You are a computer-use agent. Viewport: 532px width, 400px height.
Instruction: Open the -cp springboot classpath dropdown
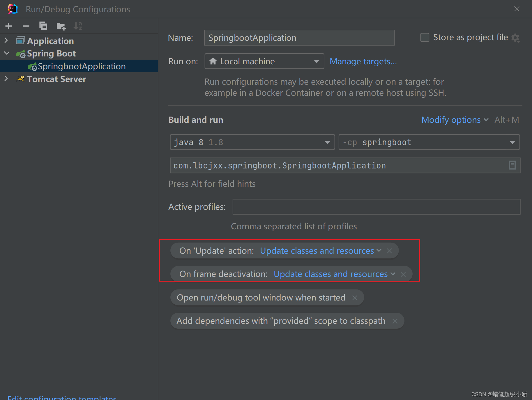pyautogui.click(x=429, y=142)
